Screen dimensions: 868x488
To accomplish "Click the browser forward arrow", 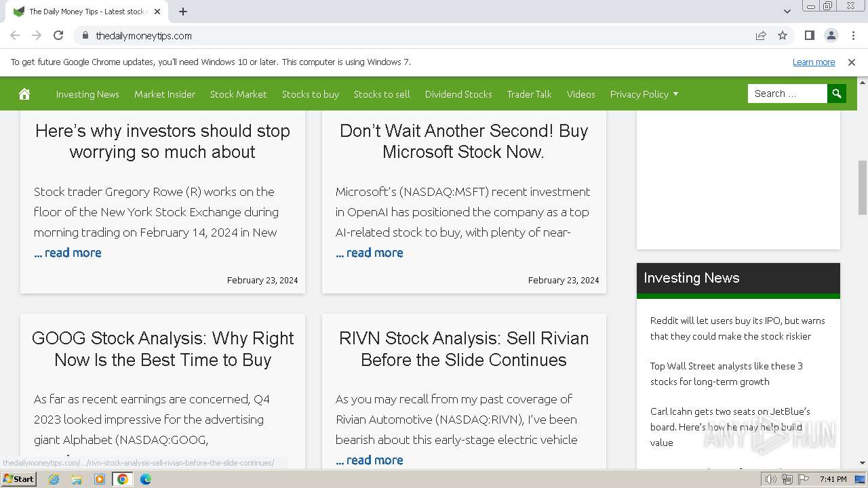I will click(37, 35).
